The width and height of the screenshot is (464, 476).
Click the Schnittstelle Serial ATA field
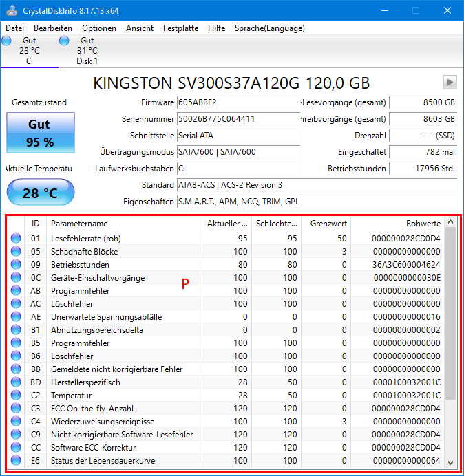tap(238, 136)
